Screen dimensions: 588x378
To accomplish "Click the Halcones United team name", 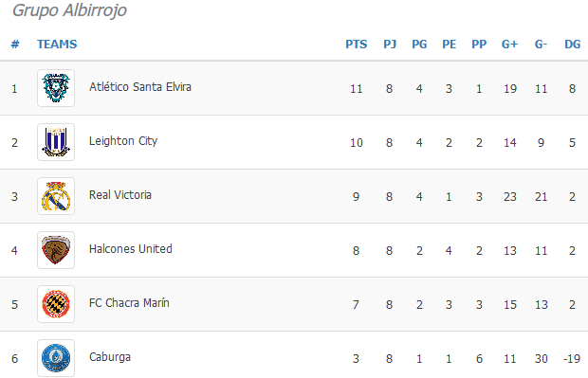I will coord(131,249).
